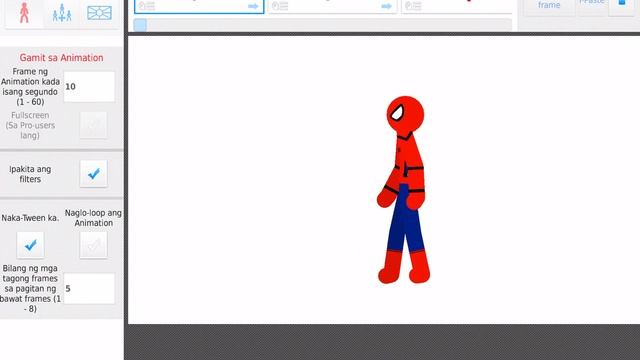The width and height of the screenshot is (640, 360).
Task: Toggle the Fullscreen checkbox
Action: point(93,125)
